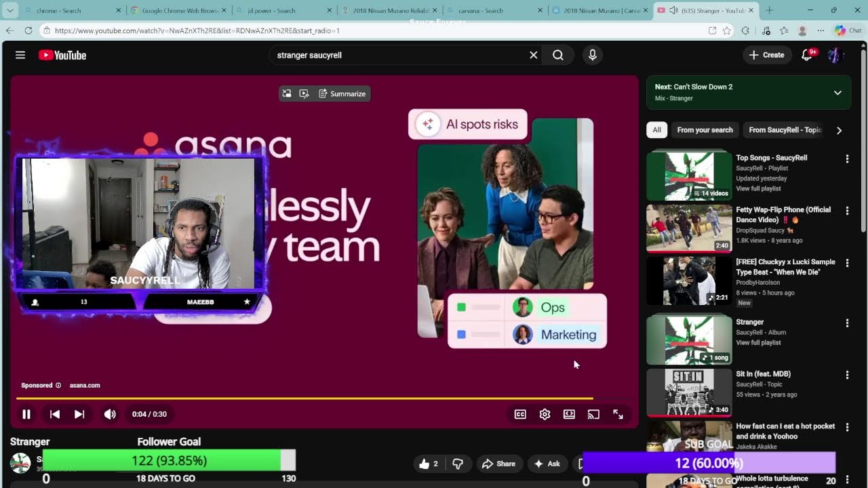The height and width of the screenshot is (488, 868).
Task: Skip to the previous video
Action: click(55, 414)
